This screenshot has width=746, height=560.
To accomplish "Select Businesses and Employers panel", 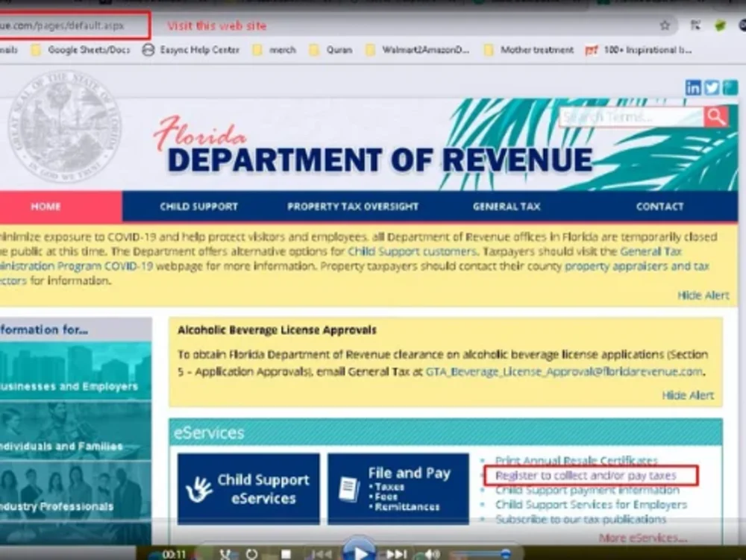I will [75, 372].
